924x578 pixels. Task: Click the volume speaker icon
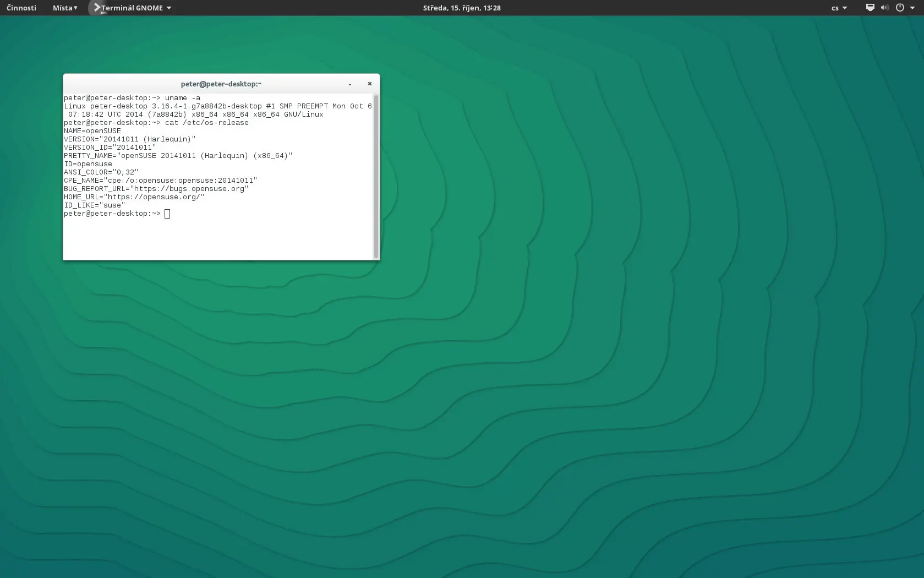[884, 8]
